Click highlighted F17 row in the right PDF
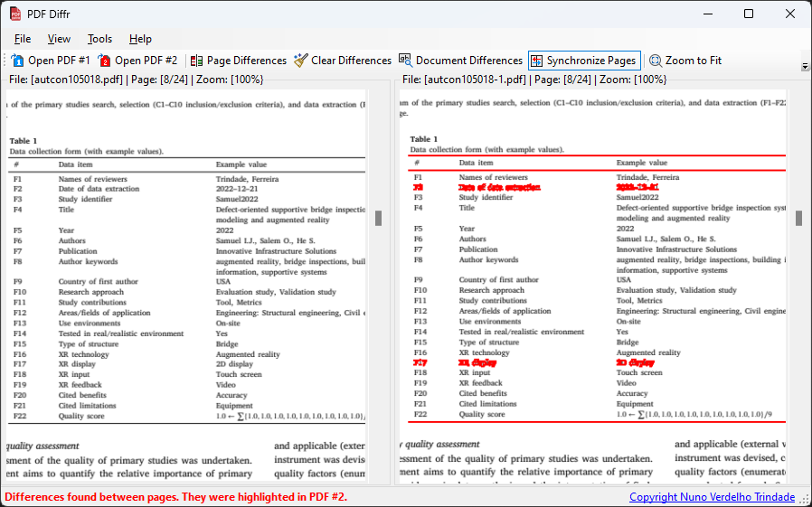Screen dimensions: 812x507 pyautogui.click(x=533, y=362)
